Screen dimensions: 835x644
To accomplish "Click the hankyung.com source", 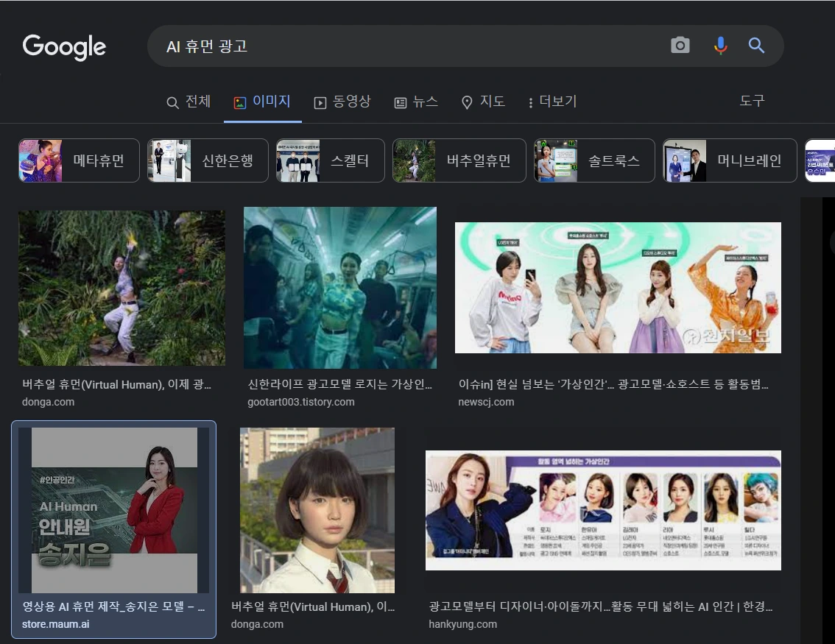I will (x=462, y=624).
